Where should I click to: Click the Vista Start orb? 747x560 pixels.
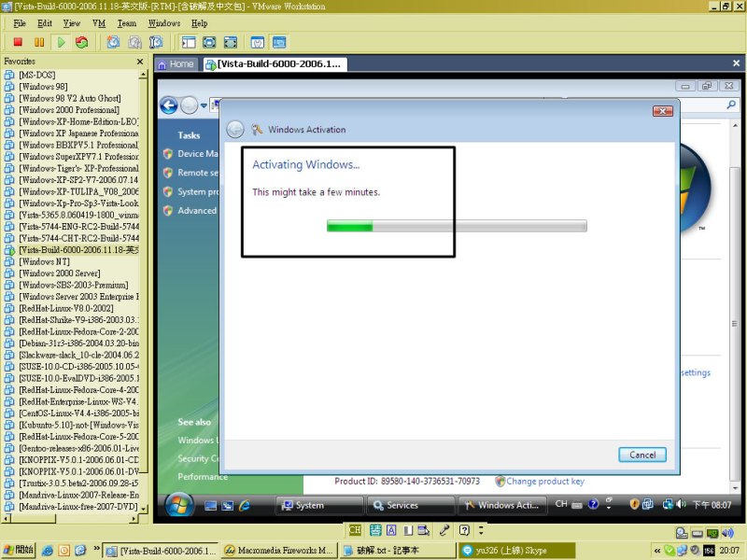(179, 505)
